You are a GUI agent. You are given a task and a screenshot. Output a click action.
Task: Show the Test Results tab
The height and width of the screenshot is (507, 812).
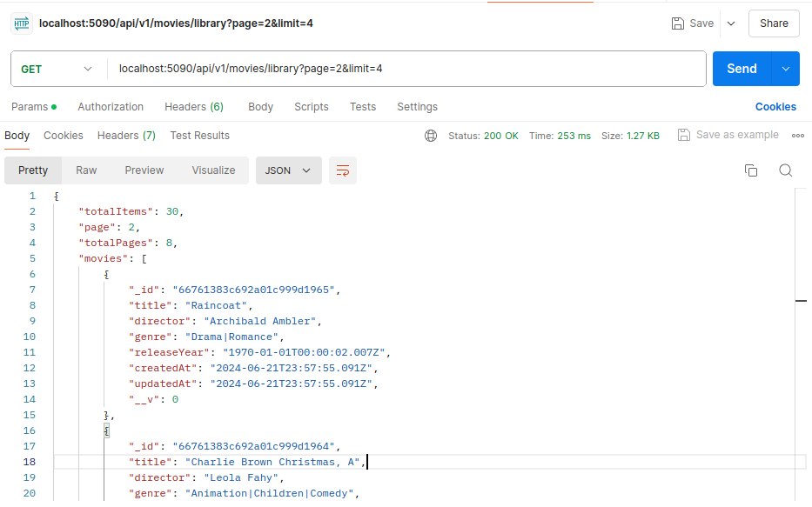coord(199,136)
